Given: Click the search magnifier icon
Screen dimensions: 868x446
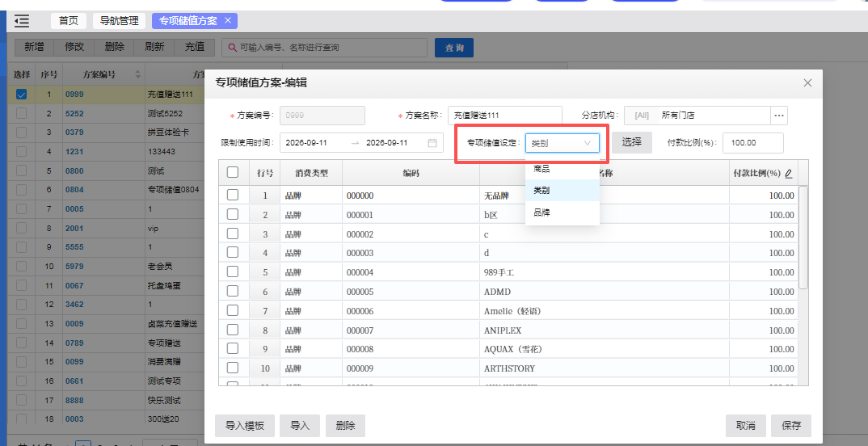Looking at the screenshot, I should click(x=233, y=48).
